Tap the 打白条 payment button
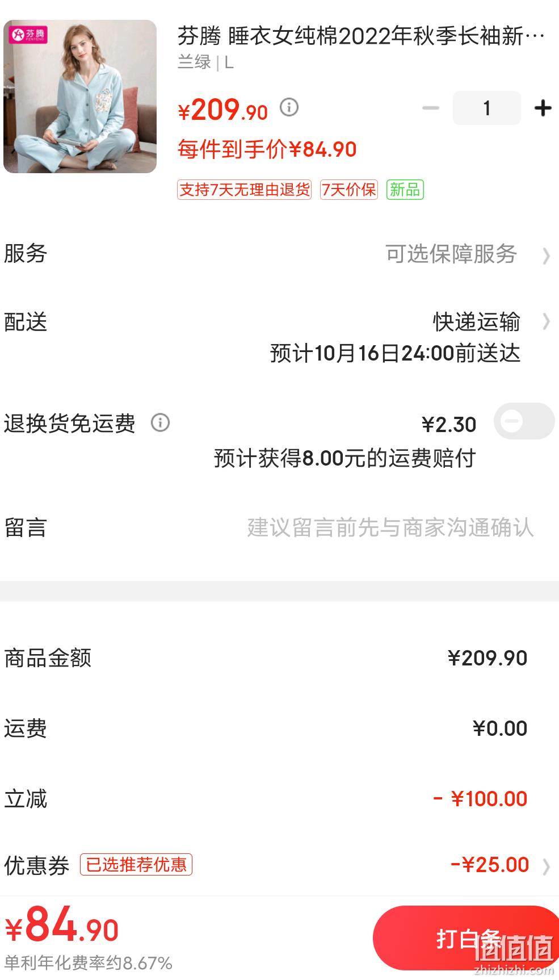The width and height of the screenshot is (559, 980). coord(466,938)
